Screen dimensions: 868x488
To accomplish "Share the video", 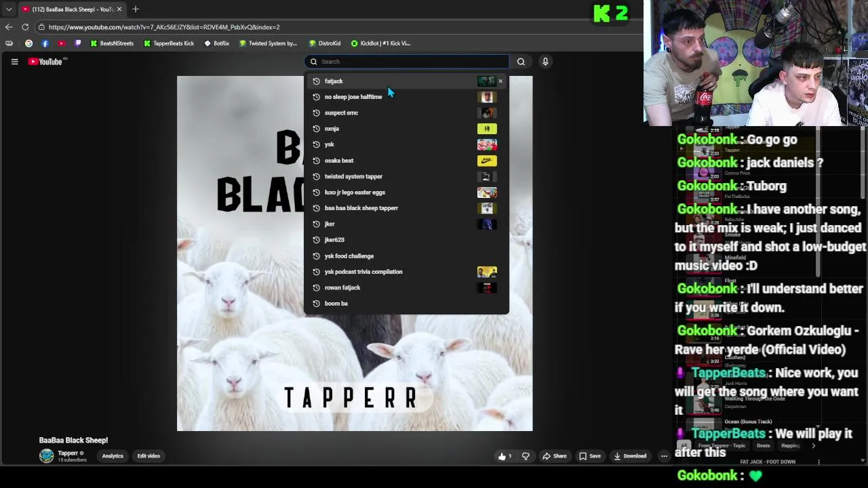I will (554, 456).
